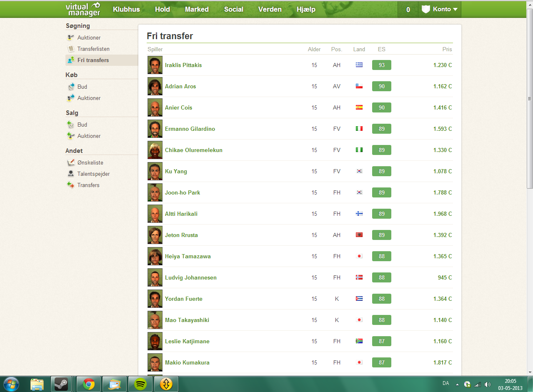The height and width of the screenshot is (392, 533).
Task: Click the Ønskeliste wishlist icon
Action: tap(71, 162)
